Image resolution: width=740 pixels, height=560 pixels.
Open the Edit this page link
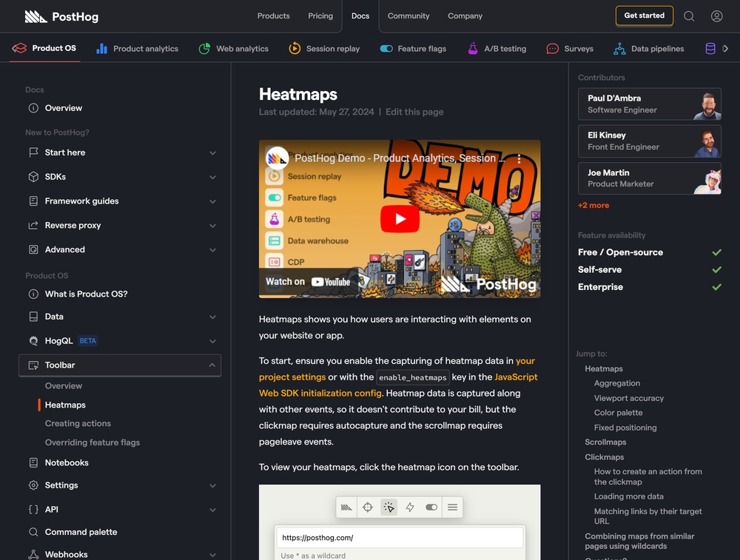pyautogui.click(x=414, y=112)
